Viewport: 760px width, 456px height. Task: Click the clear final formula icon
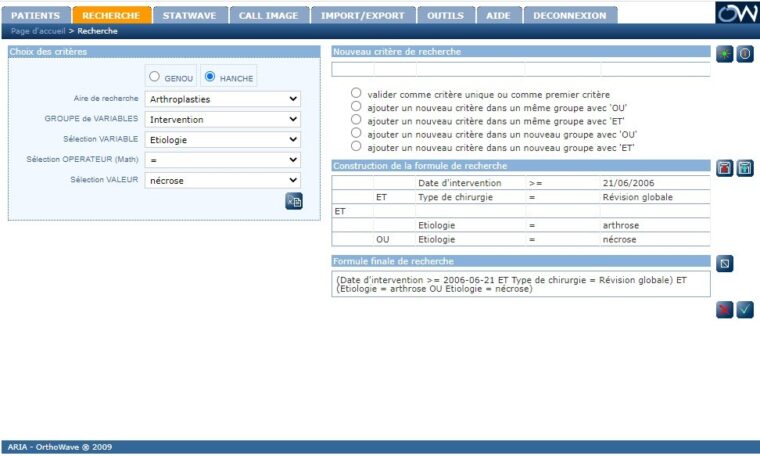(726, 264)
